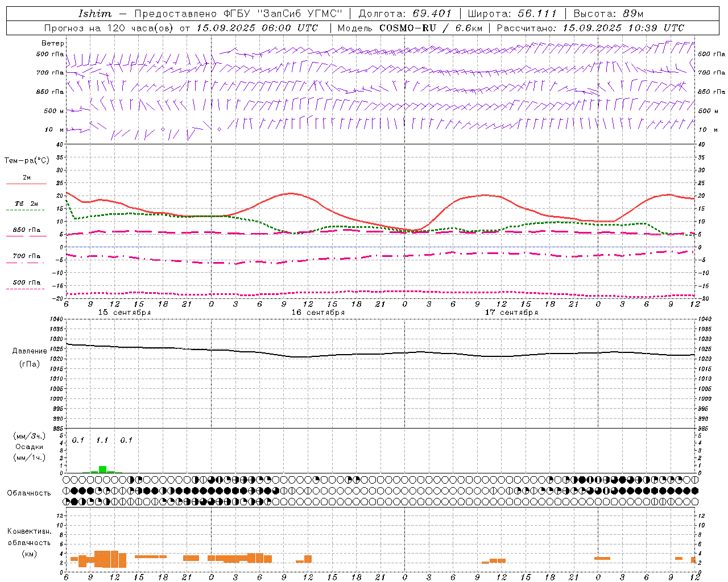Click the "Давление" pressure panel label
728x582 pixels.
30,351
